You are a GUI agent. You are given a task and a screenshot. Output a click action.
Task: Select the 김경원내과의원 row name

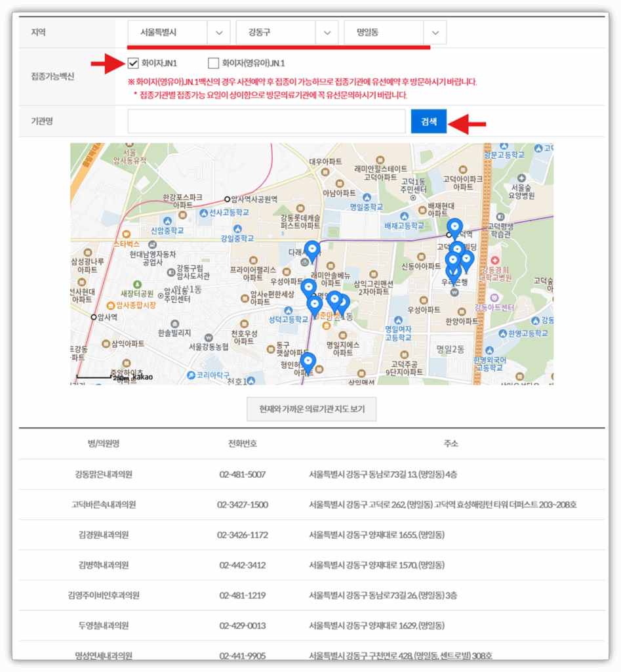(104, 535)
